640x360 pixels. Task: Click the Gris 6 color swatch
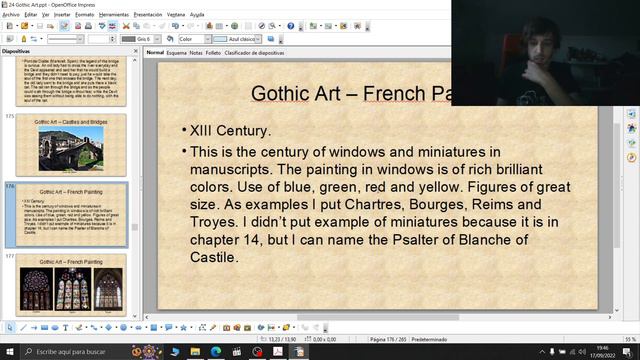tap(129, 39)
